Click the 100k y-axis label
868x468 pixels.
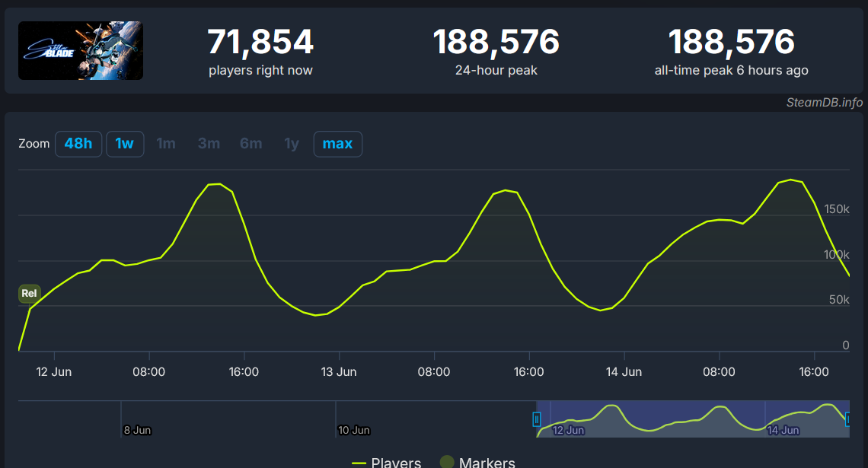(x=837, y=254)
